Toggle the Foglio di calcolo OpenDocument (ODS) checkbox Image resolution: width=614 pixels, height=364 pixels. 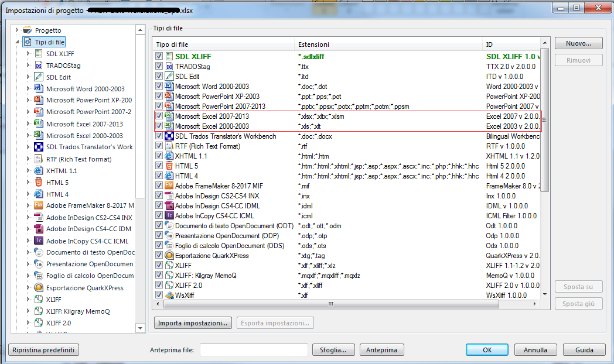(159, 246)
